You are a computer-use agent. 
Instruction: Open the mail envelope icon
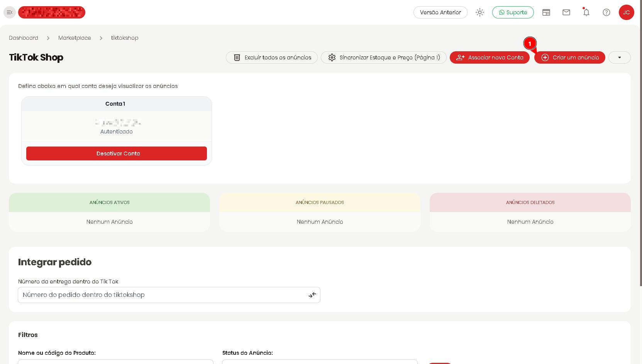click(x=566, y=12)
